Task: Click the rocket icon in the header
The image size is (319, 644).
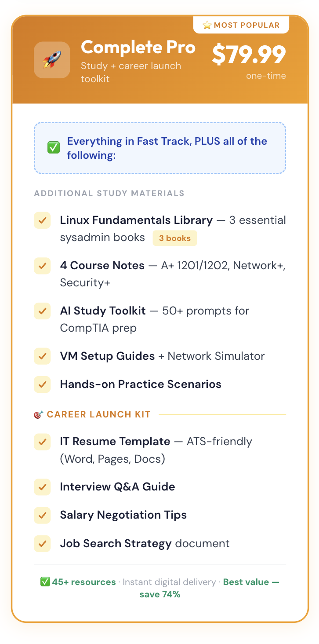Action: click(52, 60)
